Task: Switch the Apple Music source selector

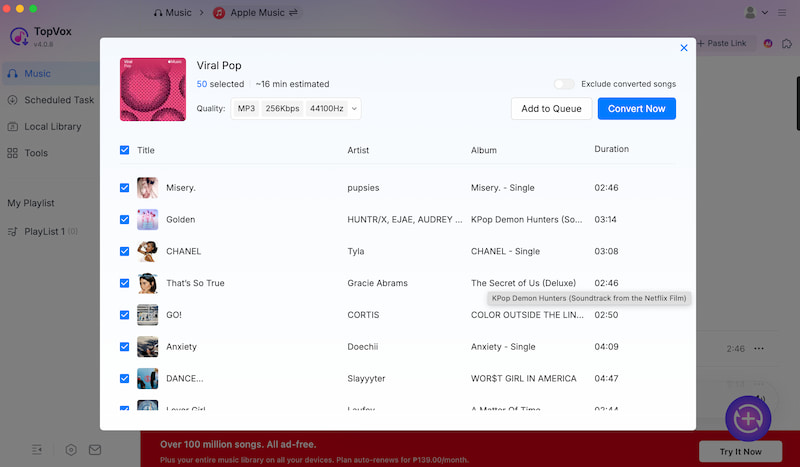Action: [256, 13]
